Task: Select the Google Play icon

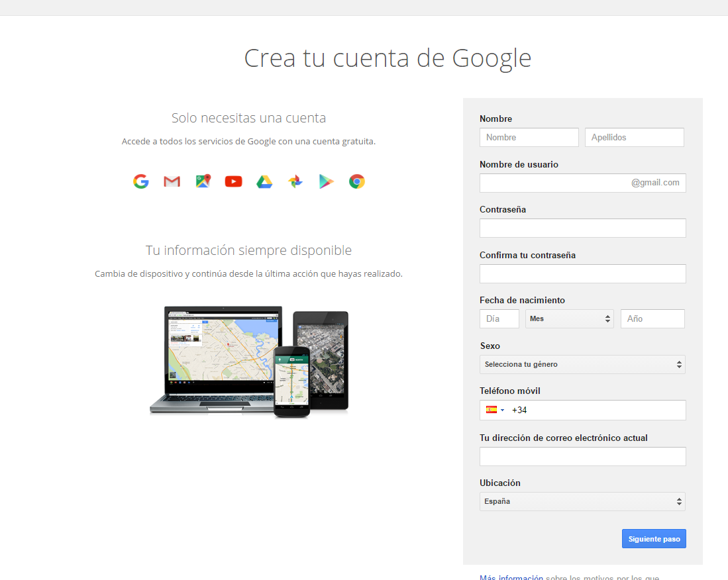Action: point(326,181)
